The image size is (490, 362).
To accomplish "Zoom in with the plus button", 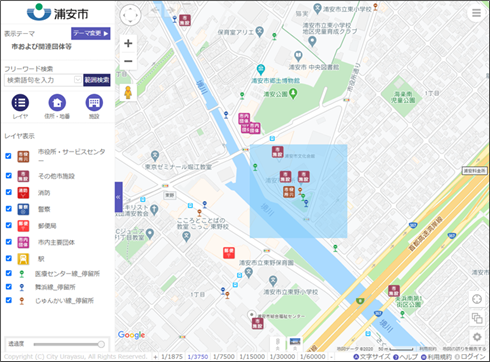I will (128, 43).
